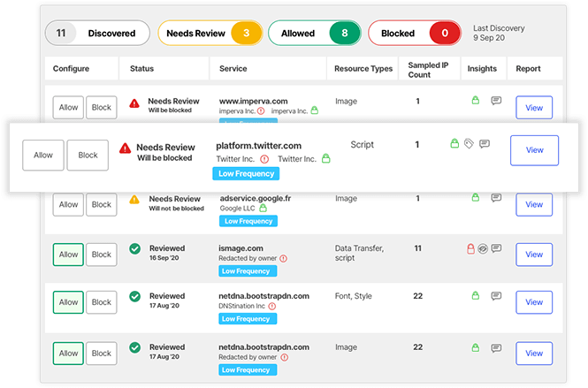588x388 pixels.
Task: Click the red warning icon for www.imperva.com
Action: (x=134, y=103)
